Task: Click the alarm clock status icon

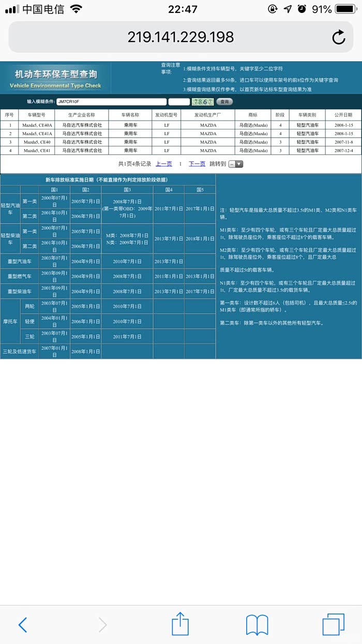Action: [x=301, y=9]
